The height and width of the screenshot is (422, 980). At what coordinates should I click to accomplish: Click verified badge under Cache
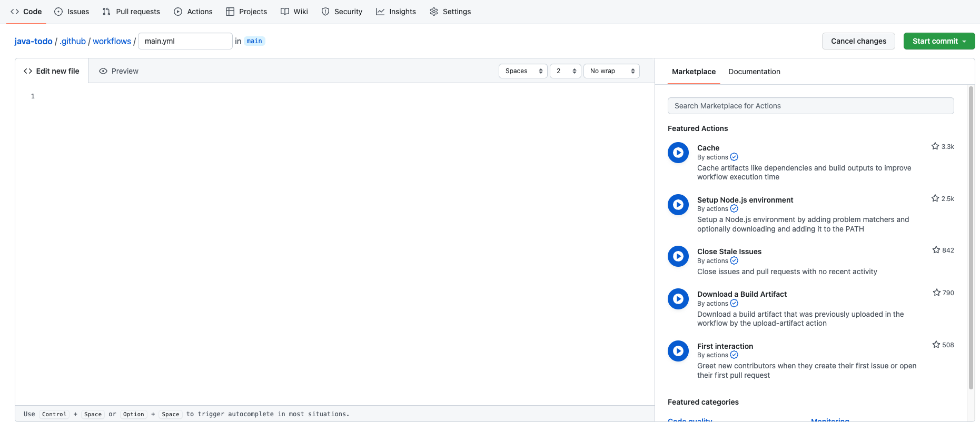pos(734,157)
